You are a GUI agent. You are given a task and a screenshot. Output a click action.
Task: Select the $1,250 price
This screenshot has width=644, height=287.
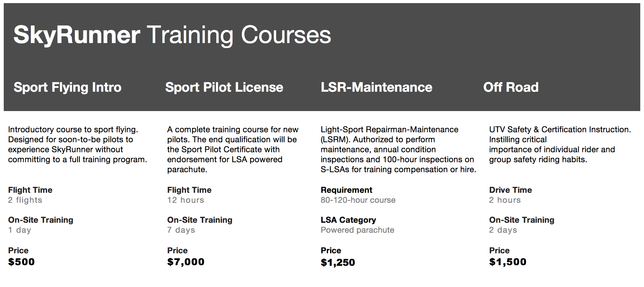(x=338, y=262)
